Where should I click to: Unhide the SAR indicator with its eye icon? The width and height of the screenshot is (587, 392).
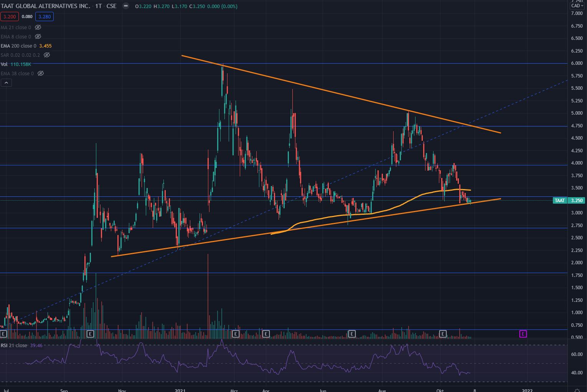(x=47, y=55)
